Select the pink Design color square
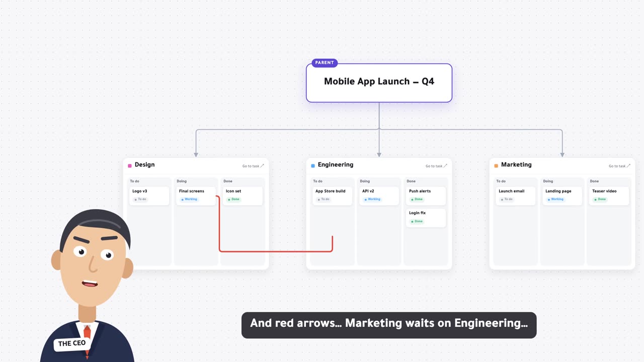The height and width of the screenshot is (362, 644). (130, 165)
